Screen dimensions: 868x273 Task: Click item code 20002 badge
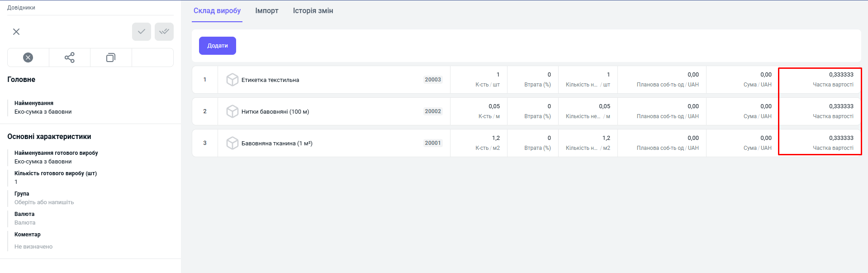(433, 111)
